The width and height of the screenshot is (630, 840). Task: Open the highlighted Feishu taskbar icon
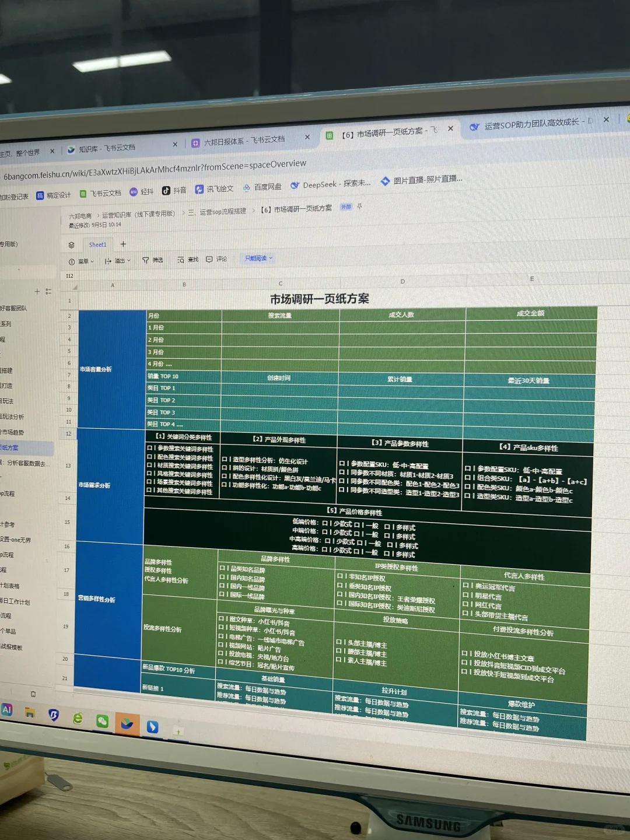coord(127,724)
